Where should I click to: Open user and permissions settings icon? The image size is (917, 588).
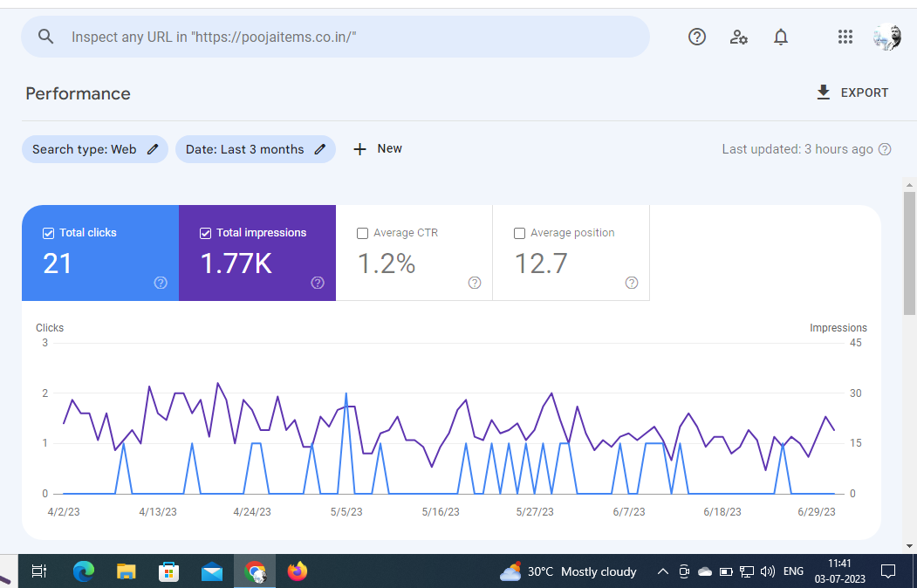tap(738, 37)
